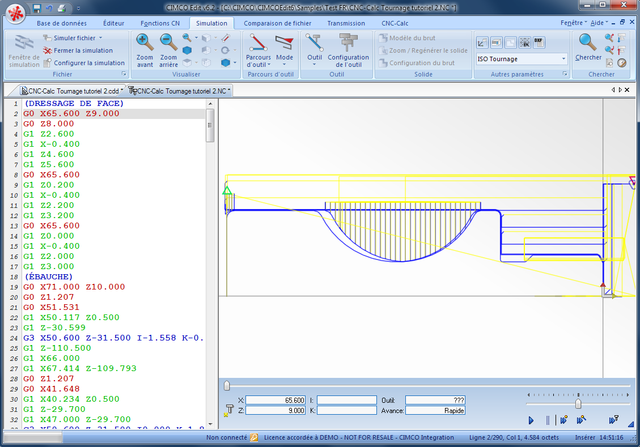640x447 pixels.
Task: Toggle the solid blue hexagon view button, middle row
Action: (x=187, y=50)
